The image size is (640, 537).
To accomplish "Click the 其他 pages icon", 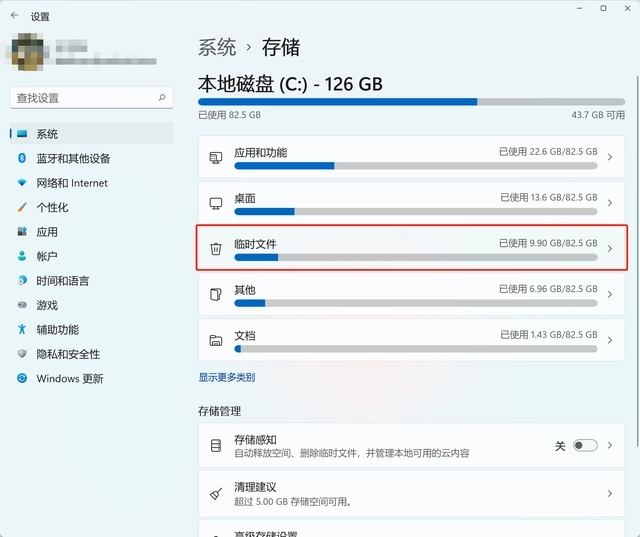I will tap(216, 294).
